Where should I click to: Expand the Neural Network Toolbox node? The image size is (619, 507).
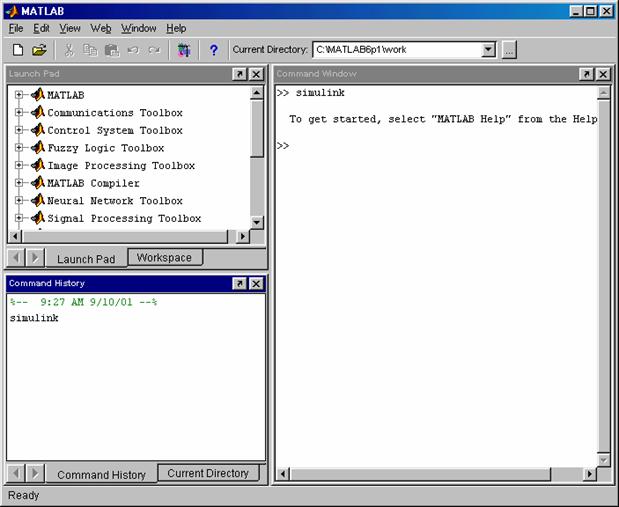(x=19, y=200)
